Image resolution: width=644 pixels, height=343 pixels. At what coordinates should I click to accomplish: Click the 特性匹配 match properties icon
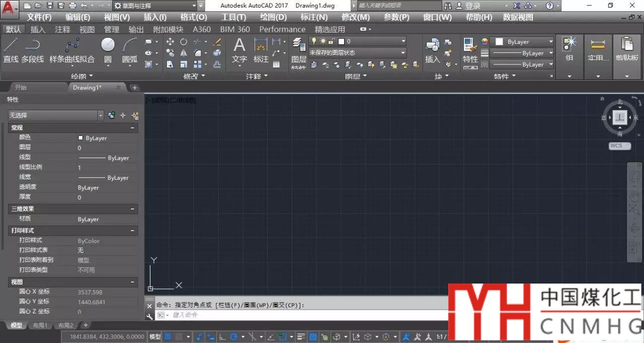click(470, 50)
